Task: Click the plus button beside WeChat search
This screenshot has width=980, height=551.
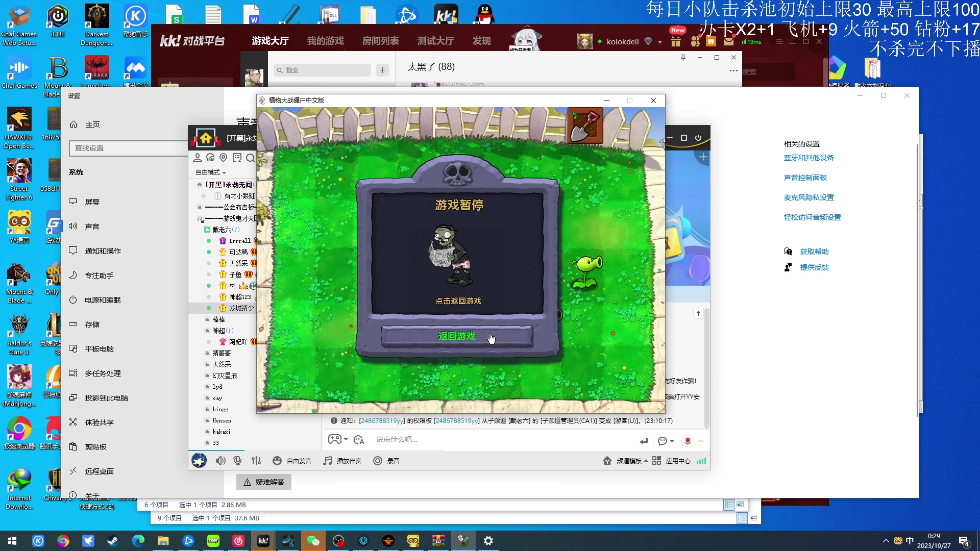Action: (382, 70)
